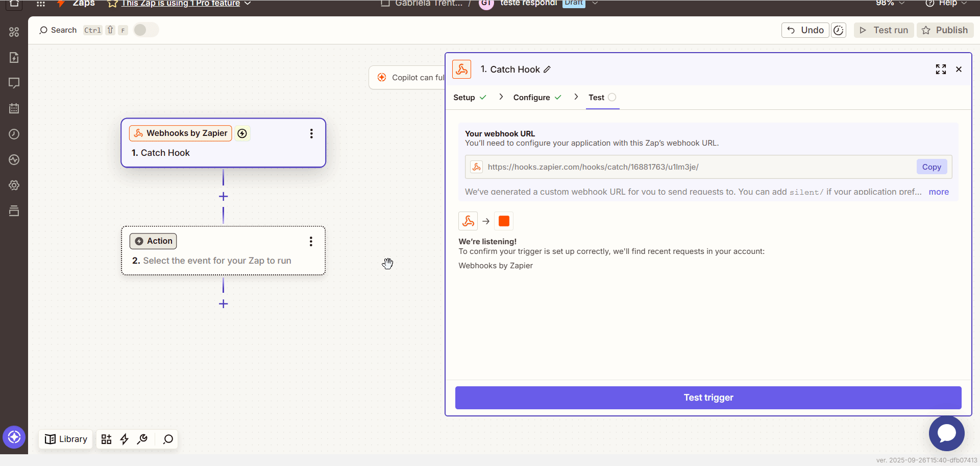The width and height of the screenshot is (980, 466).
Task: Expand webhook URL description with more
Action: [939, 192]
